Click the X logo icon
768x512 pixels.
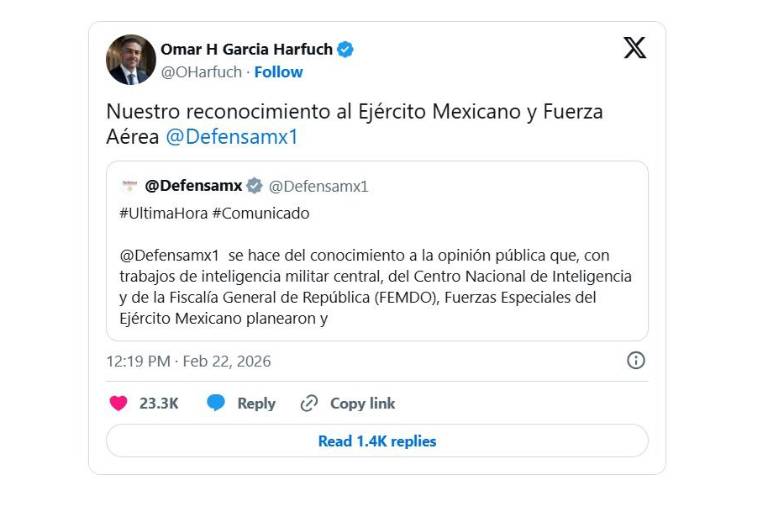click(x=635, y=48)
